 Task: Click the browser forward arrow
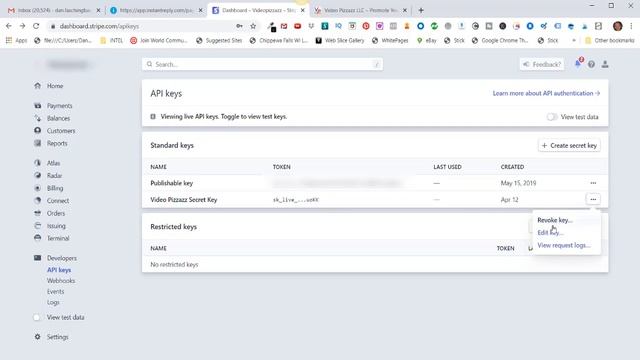click(x=22, y=26)
